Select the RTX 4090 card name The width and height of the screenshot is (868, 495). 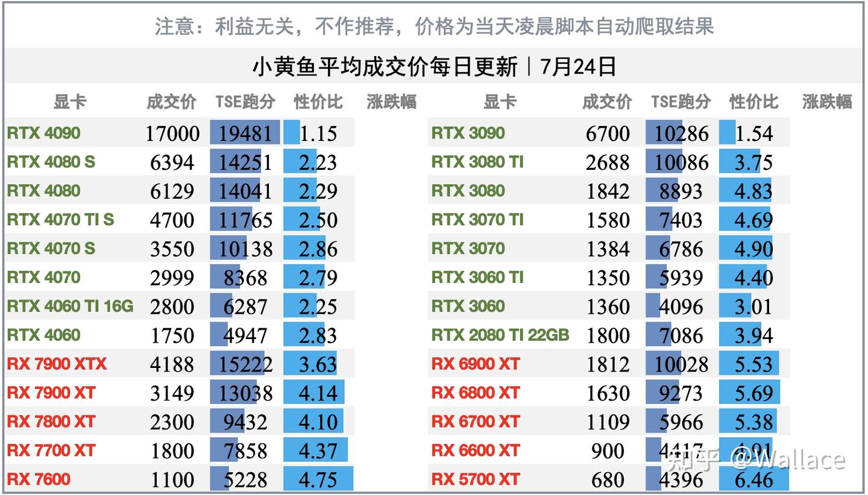[x=43, y=133]
